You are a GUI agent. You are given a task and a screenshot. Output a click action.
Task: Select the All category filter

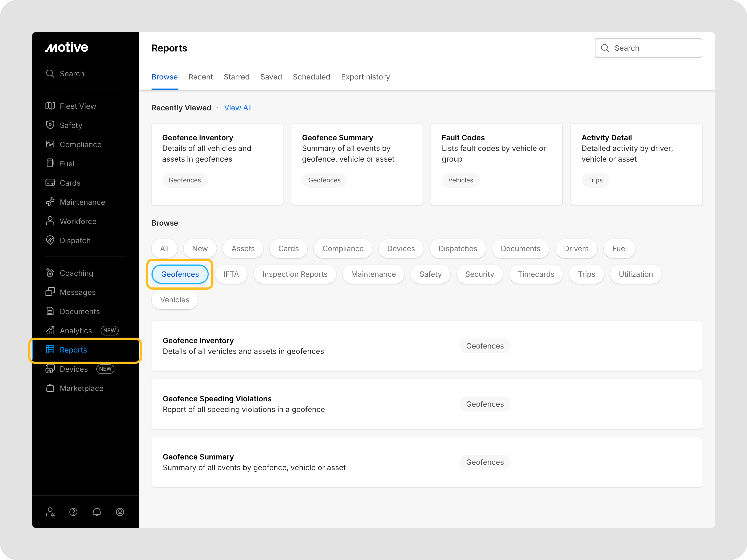click(164, 249)
